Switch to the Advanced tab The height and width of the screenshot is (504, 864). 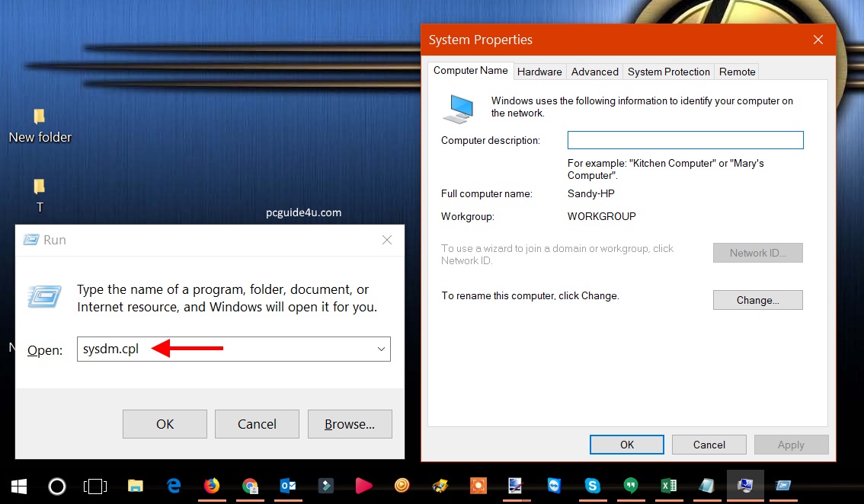594,72
